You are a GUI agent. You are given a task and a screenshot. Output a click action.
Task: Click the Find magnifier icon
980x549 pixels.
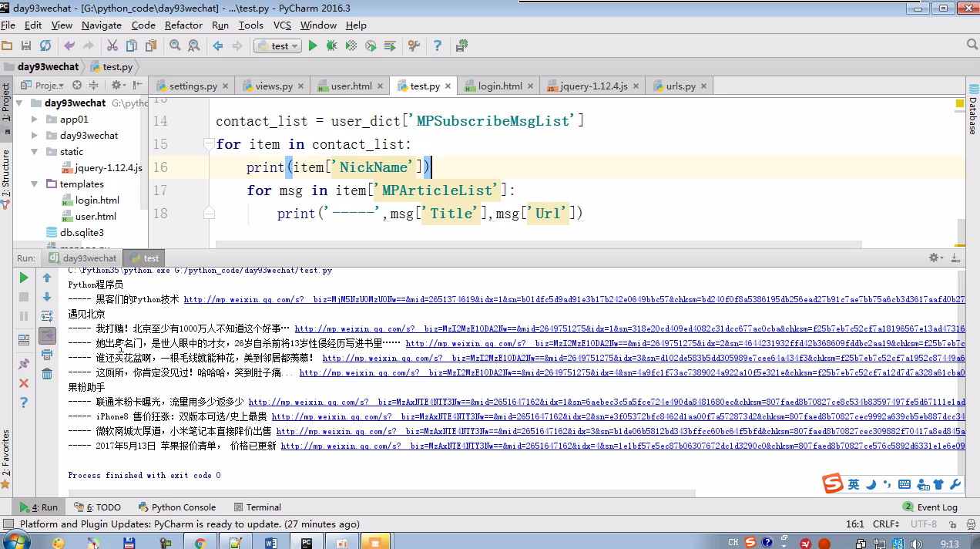click(176, 46)
